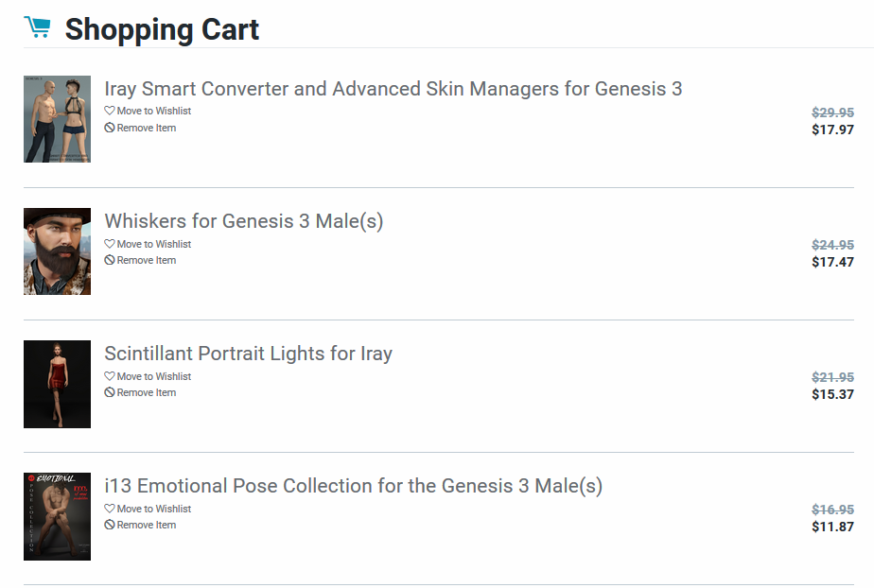Open i13 Emotional Pose Collection product title
The image size is (874, 588).
click(353, 486)
